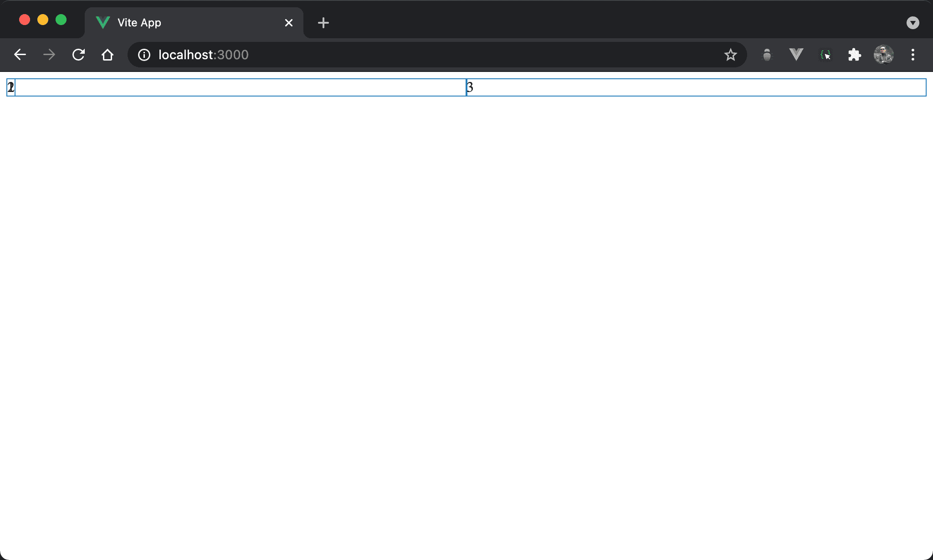The height and width of the screenshot is (560, 933).
Task: Click the box containing number 3
Action: pyautogui.click(x=696, y=87)
